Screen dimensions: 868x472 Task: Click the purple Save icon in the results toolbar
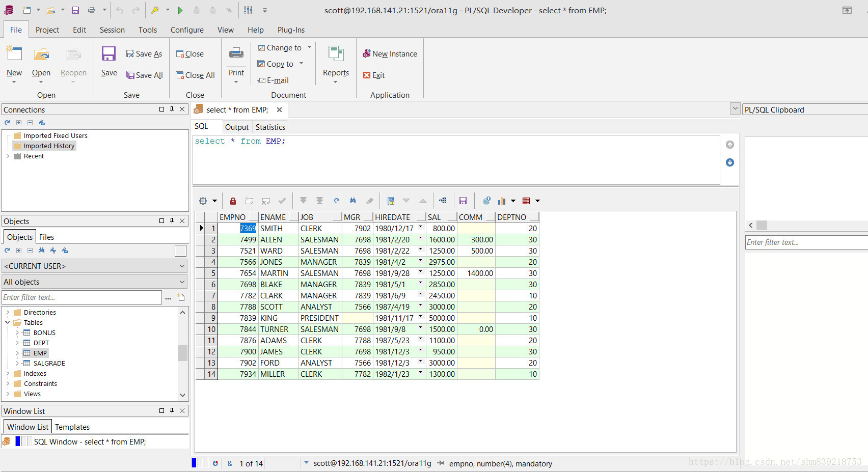coord(463,201)
